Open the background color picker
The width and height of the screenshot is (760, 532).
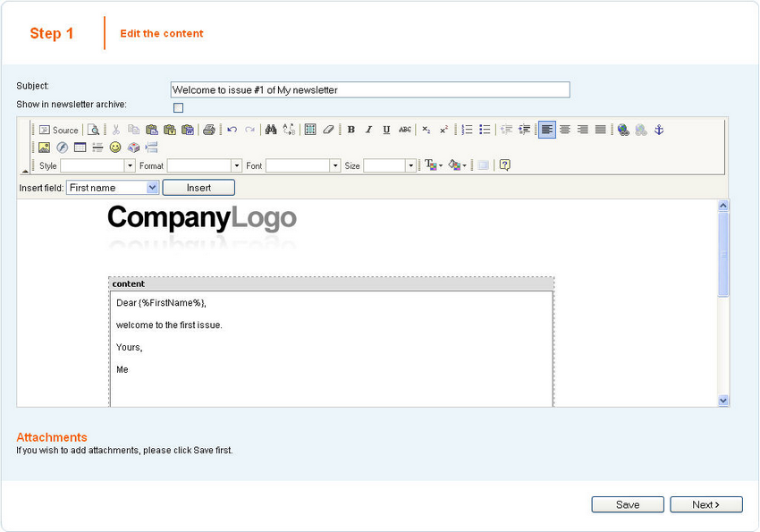(x=457, y=165)
